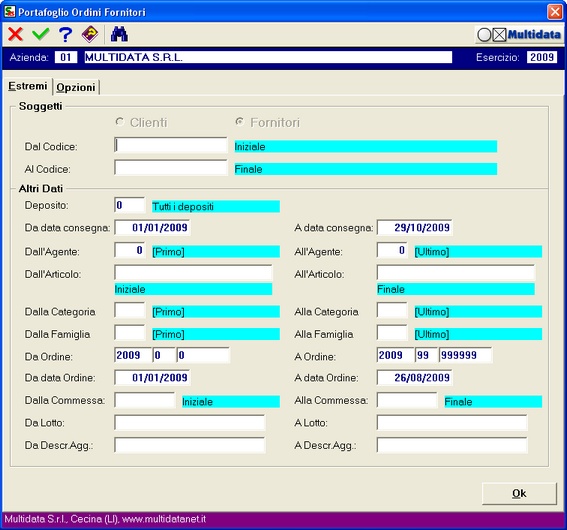This screenshot has height=530, width=567.
Task: Switch to the Estremi tab
Action: point(27,86)
